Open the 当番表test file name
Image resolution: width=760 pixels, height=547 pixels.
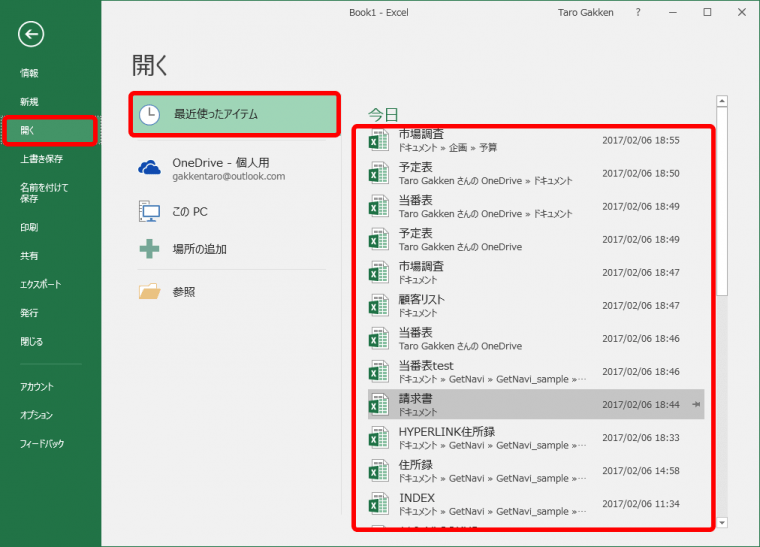(x=426, y=366)
